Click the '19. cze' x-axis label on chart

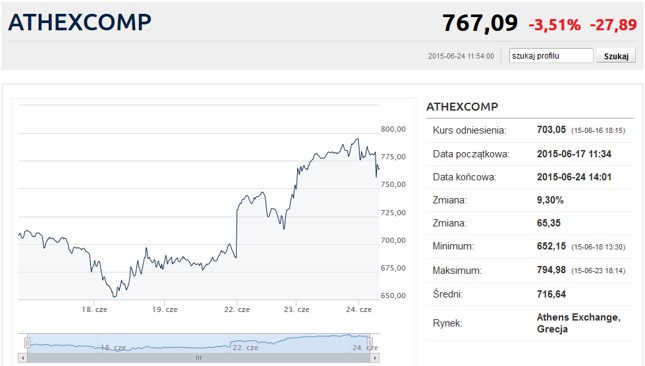[165, 309]
